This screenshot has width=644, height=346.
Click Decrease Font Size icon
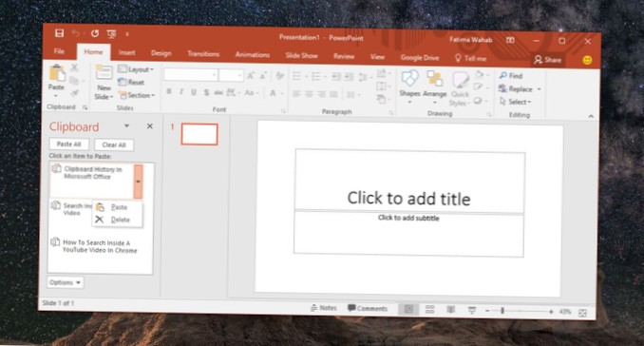263,76
